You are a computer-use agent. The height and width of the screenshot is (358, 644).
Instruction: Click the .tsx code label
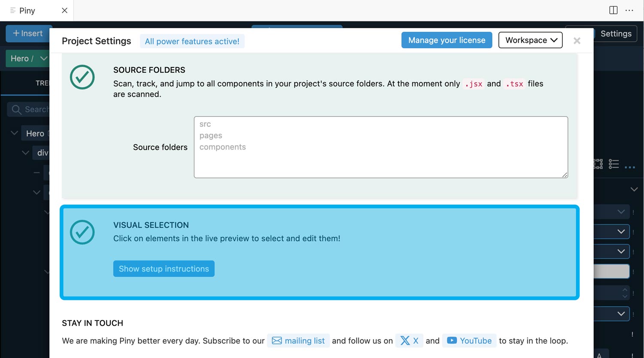click(514, 84)
